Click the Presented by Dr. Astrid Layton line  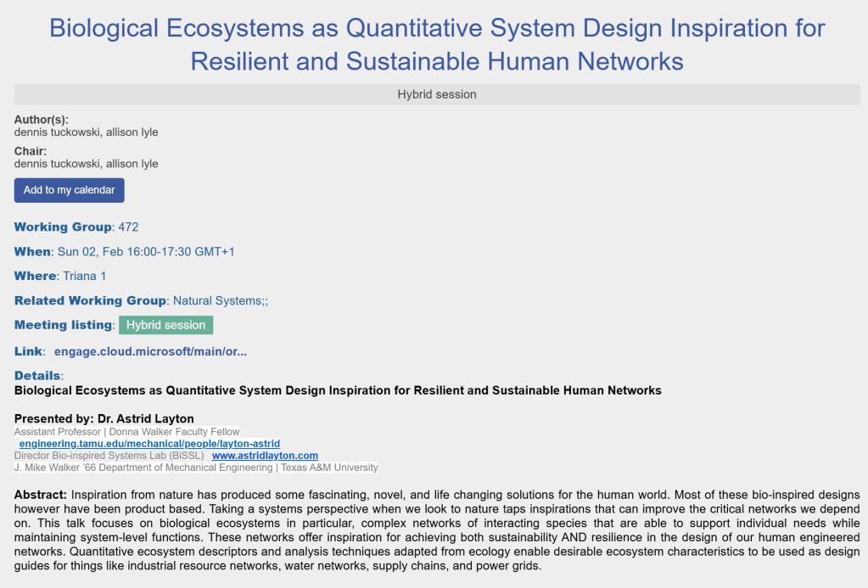point(104,418)
